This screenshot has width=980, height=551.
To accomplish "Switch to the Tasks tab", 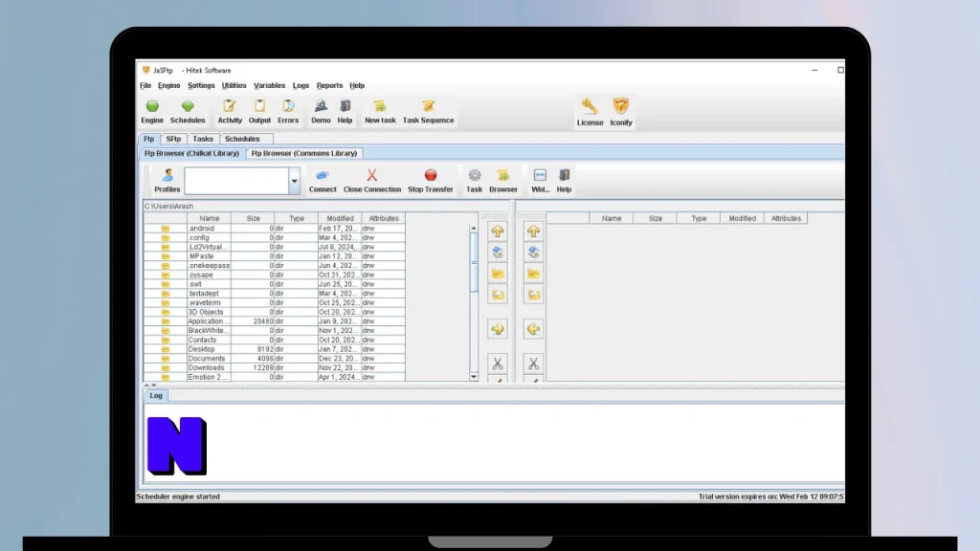I will click(x=203, y=139).
